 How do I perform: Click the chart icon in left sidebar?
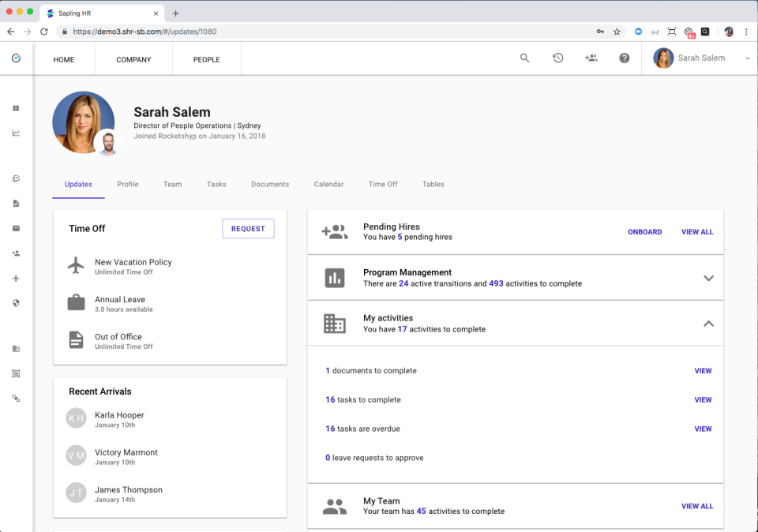[16, 133]
